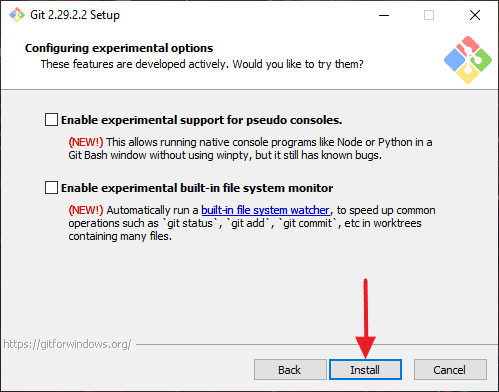Cancel the Git setup
Image resolution: width=499 pixels, height=392 pixels.
450,370
